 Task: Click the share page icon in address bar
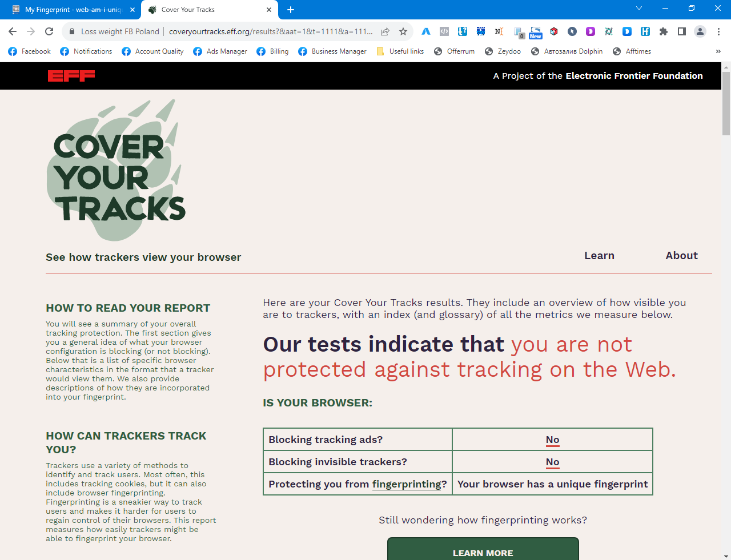click(x=385, y=32)
